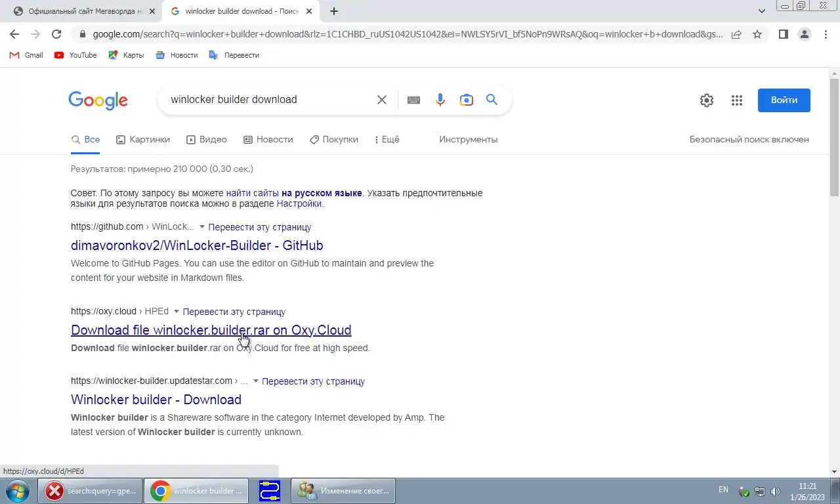Image resolution: width=840 pixels, height=504 pixels.
Task: View site information lock icon
Action: (82, 34)
